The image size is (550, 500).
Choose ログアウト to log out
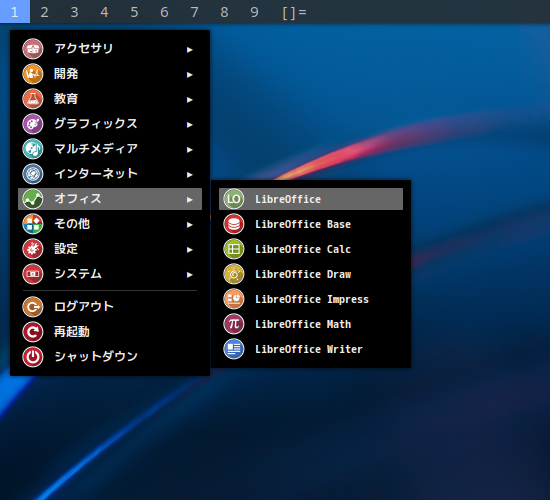[110, 307]
